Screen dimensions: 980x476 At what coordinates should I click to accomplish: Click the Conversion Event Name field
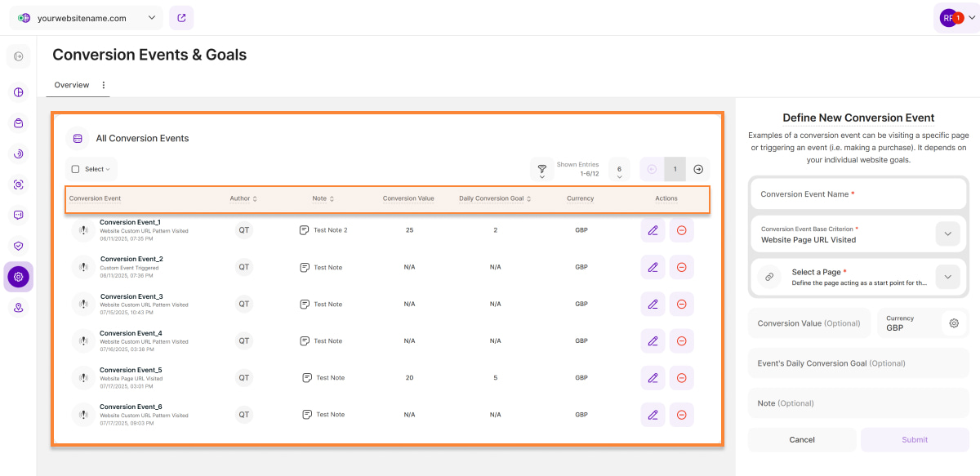(857, 194)
